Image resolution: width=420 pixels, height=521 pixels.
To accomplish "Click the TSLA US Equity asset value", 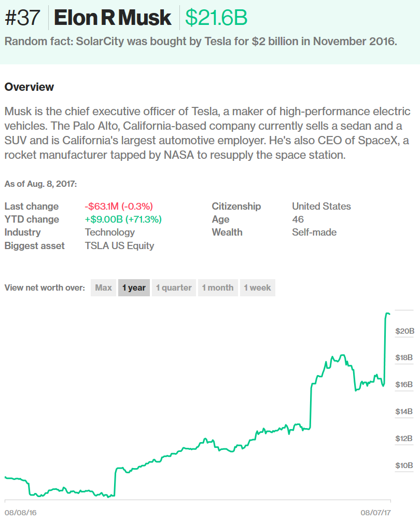I will pyautogui.click(x=119, y=245).
